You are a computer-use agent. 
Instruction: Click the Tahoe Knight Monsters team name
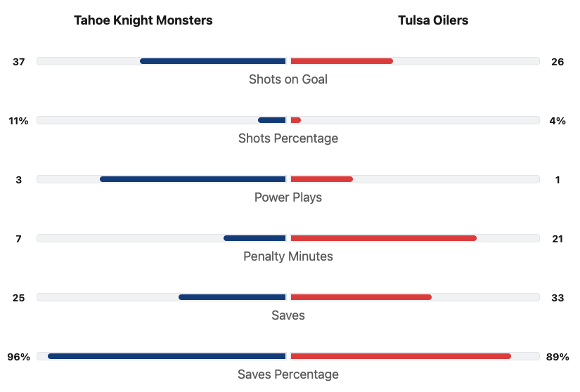click(143, 20)
